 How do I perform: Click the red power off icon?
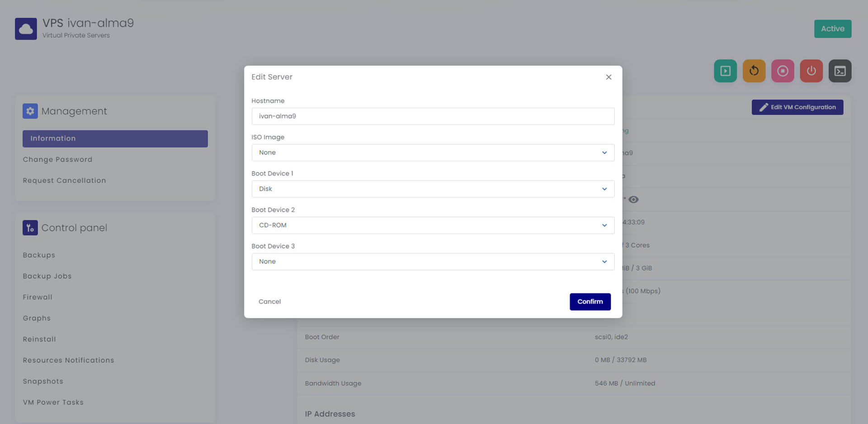point(811,71)
